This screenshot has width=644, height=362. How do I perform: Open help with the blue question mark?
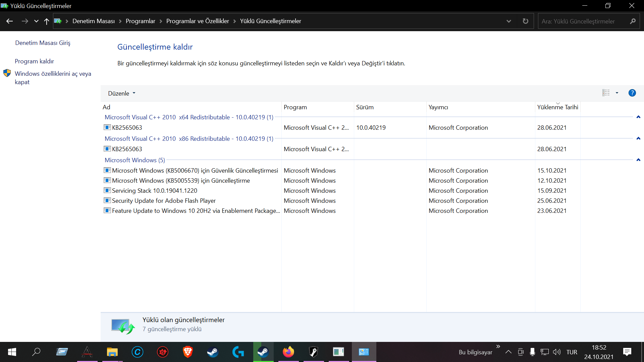(x=632, y=93)
